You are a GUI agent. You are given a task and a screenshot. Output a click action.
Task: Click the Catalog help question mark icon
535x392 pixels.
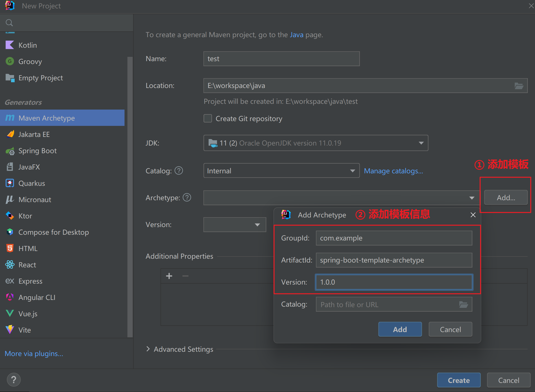pyautogui.click(x=179, y=171)
